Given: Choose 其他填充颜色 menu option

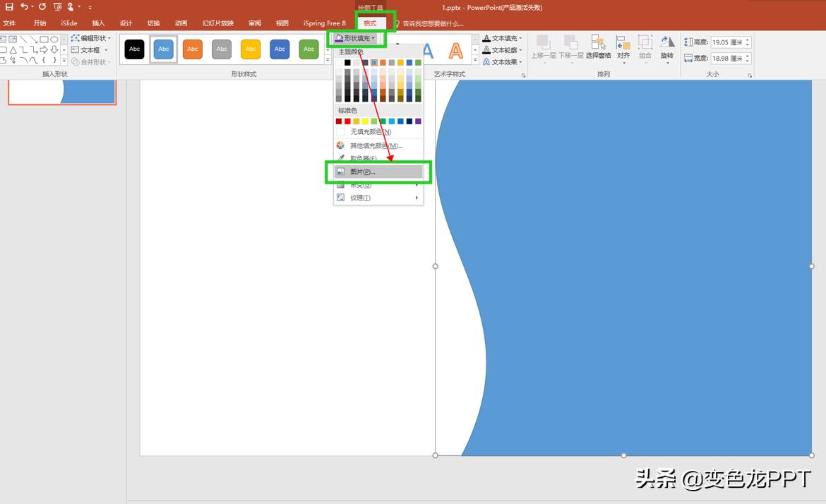Looking at the screenshot, I should (378, 146).
